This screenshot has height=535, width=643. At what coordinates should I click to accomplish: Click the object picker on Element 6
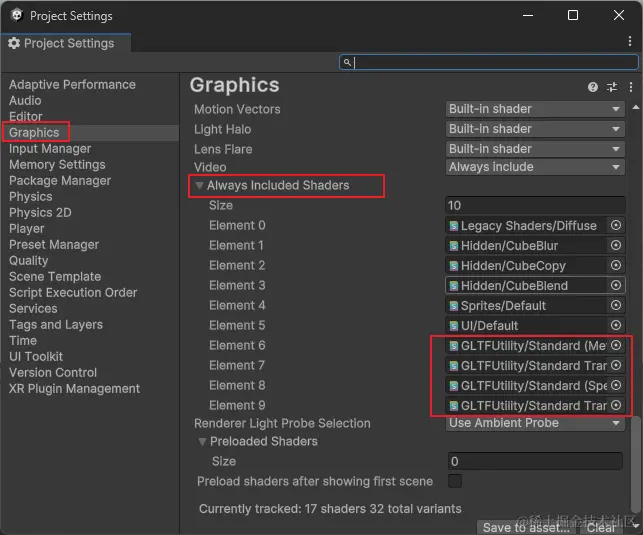pos(616,345)
